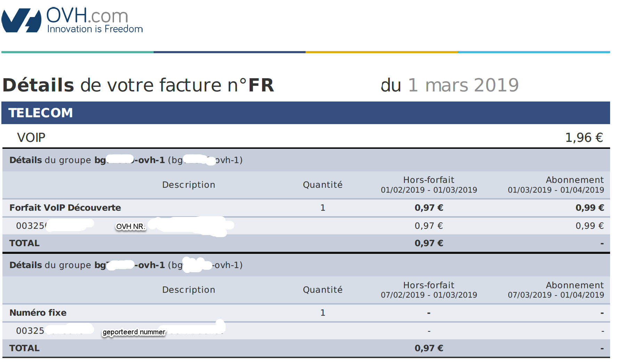The height and width of the screenshot is (364, 632).
Task: Click the 'OVH NR.' annotation label
Action: (130, 227)
